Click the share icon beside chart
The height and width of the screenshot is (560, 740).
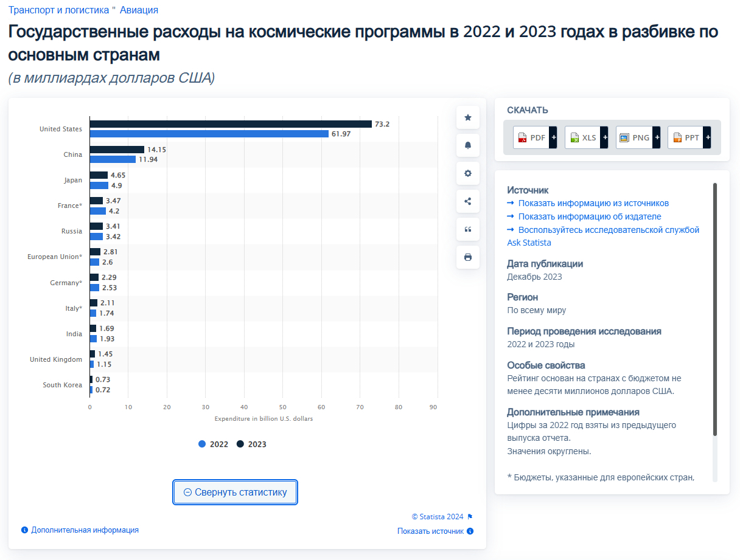(468, 201)
